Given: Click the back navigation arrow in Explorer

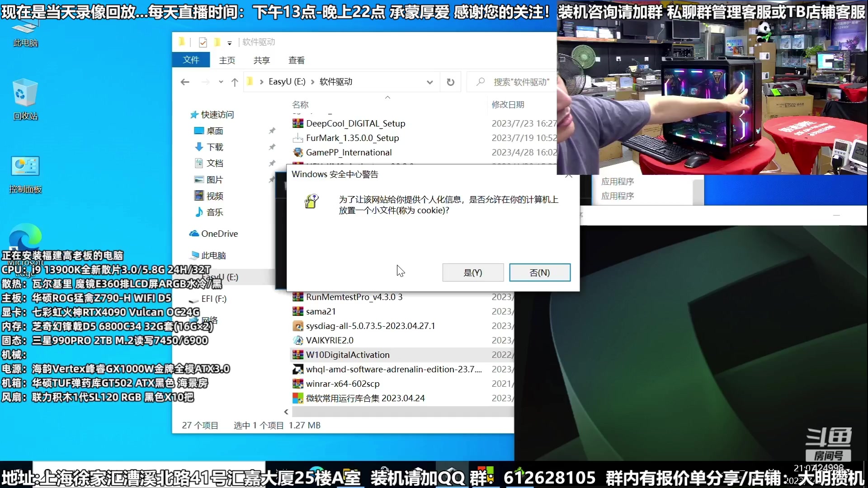Looking at the screenshot, I should 185,82.
